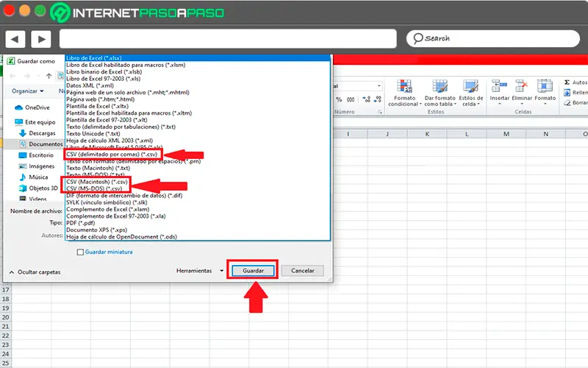Open Dar formato como tabla

[x=440, y=93]
